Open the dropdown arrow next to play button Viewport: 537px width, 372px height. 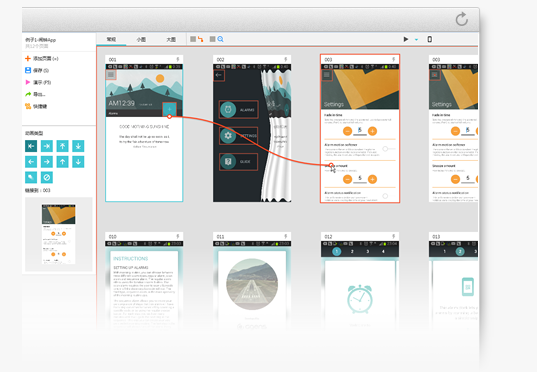[x=416, y=39]
